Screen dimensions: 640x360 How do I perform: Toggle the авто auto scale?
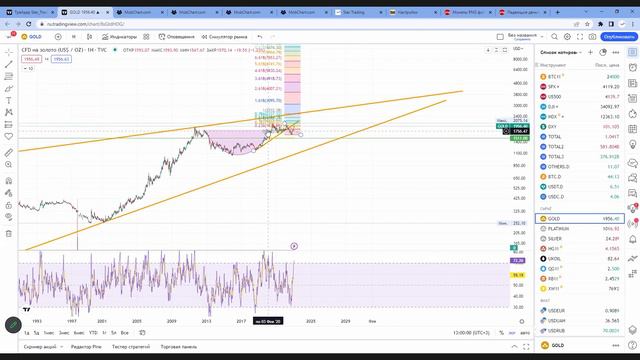525,333
